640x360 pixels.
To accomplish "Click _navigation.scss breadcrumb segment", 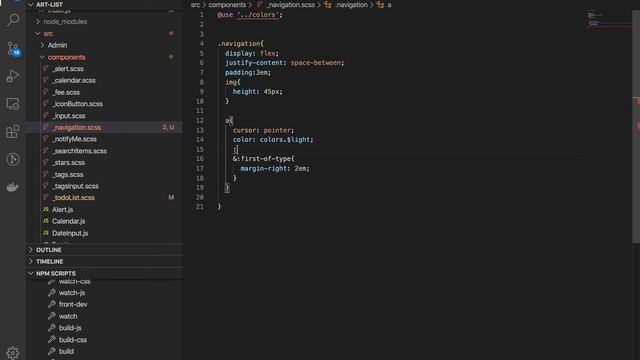I will [x=291, y=5].
